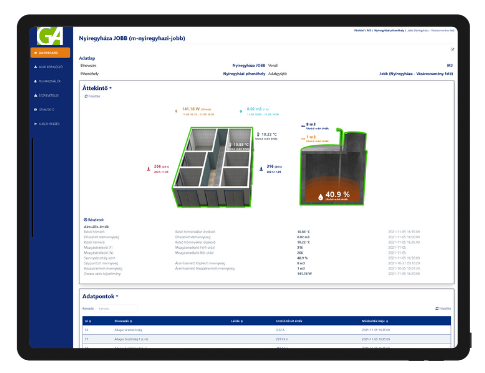Screen dimensions: 485x373
Task: Click the 3D restroom building thumbnail
Action: tap(213, 167)
